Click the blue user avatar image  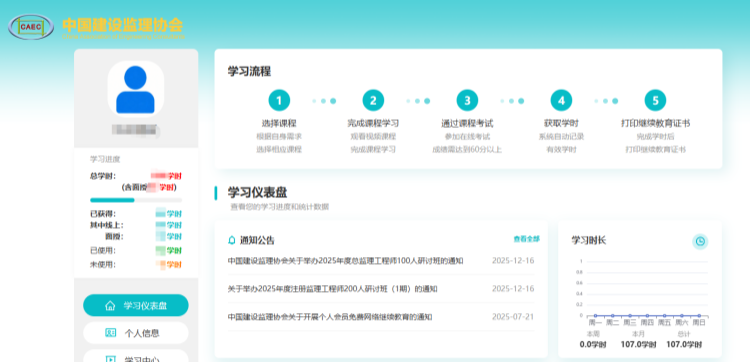tap(135, 89)
